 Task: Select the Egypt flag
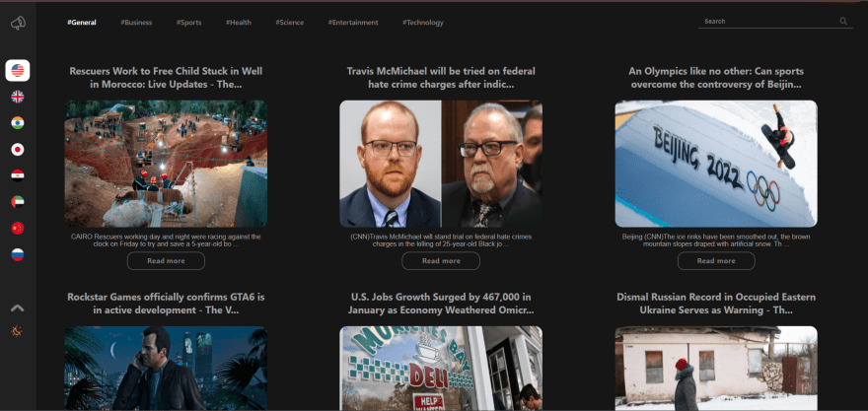point(18,175)
